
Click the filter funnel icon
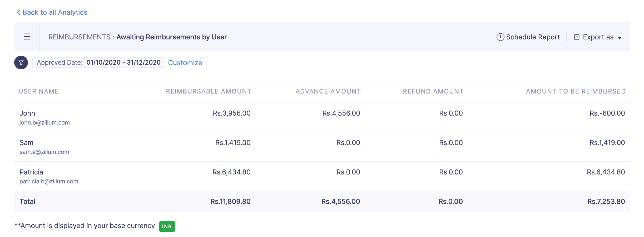coord(21,63)
